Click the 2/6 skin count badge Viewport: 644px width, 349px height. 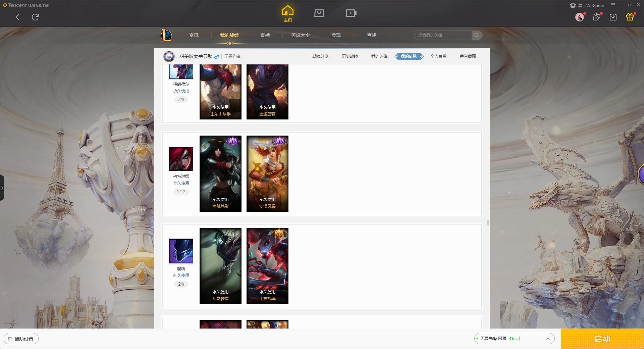tap(181, 100)
